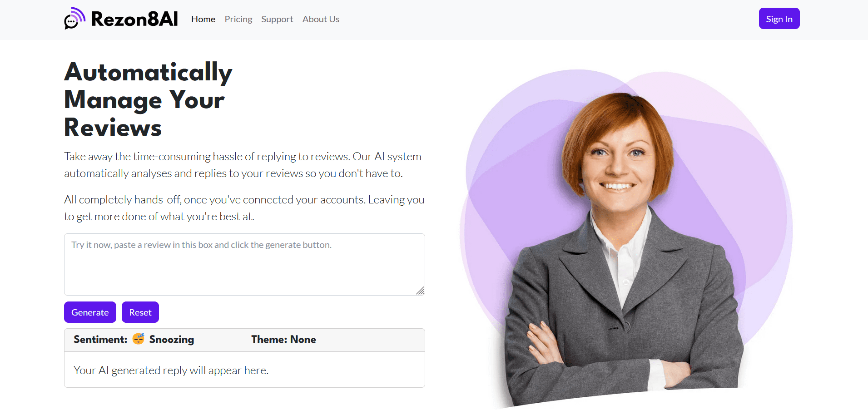868x410 pixels.
Task: Click the paragraph about time-consuming hassle
Action: (243, 165)
